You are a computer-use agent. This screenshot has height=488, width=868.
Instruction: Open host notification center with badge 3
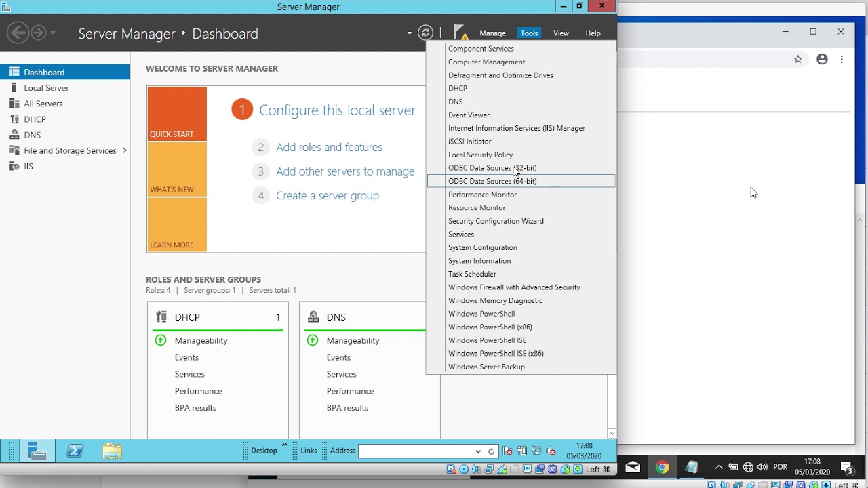(x=847, y=467)
